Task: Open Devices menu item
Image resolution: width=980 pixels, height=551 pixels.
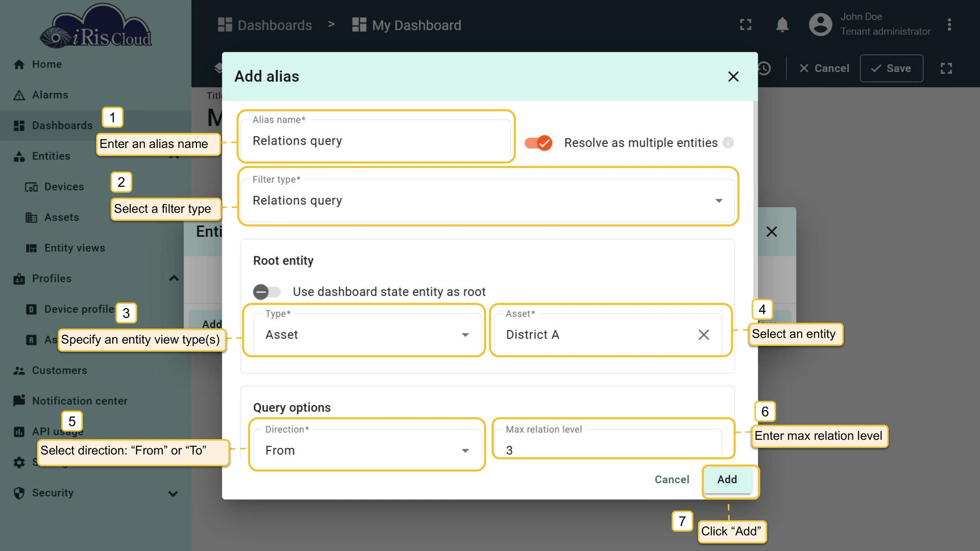Action: pos(95,187)
